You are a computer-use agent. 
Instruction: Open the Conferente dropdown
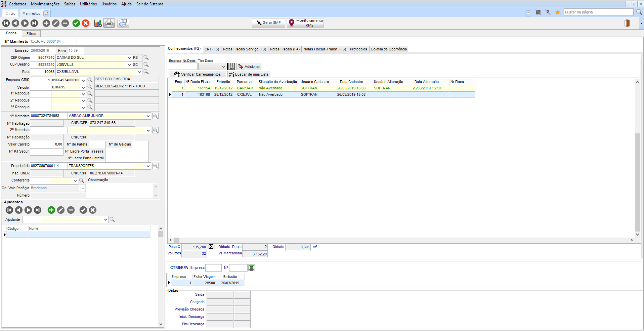[x=75, y=181]
